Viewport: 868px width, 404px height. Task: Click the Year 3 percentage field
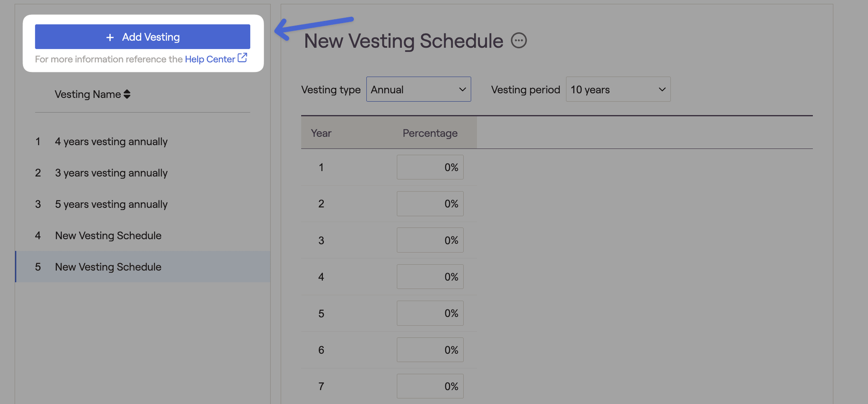pyautogui.click(x=430, y=240)
